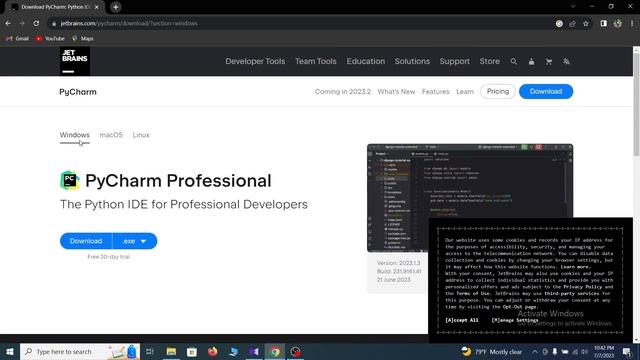Open the taskbar clock and date
This screenshot has width=640, height=360.
pyautogui.click(x=604, y=351)
